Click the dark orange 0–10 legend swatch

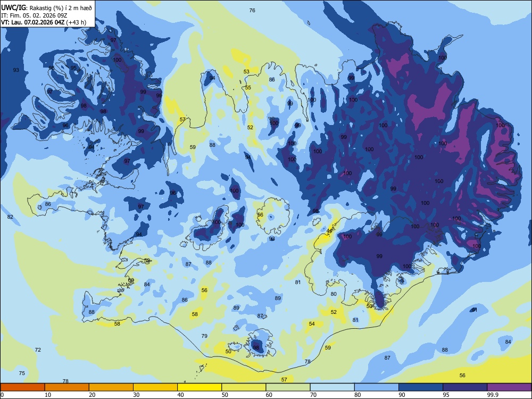[x=22, y=387]
